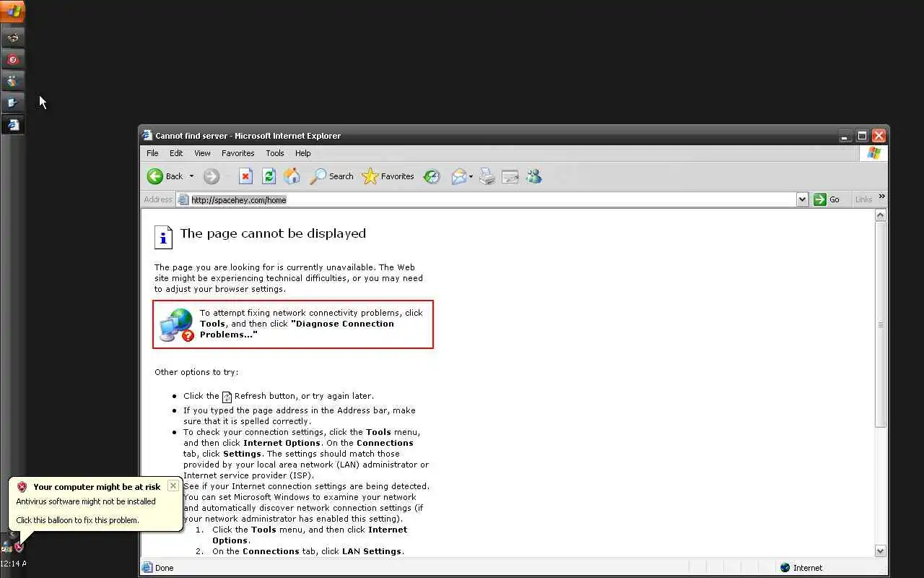Click the red shield icon in balloon title

pyautogui.click(x=22, y=487)
